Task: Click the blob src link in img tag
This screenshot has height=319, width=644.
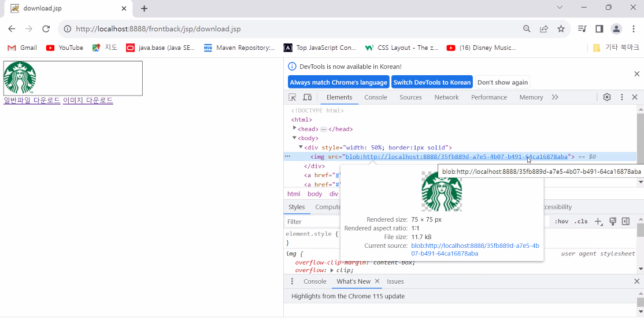Action: pos(457,157)
